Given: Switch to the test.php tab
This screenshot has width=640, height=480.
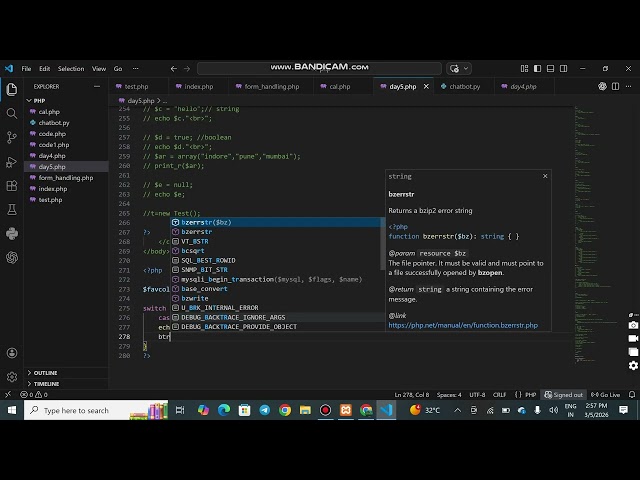Looking at the screenshot, I should coord(137,87).
